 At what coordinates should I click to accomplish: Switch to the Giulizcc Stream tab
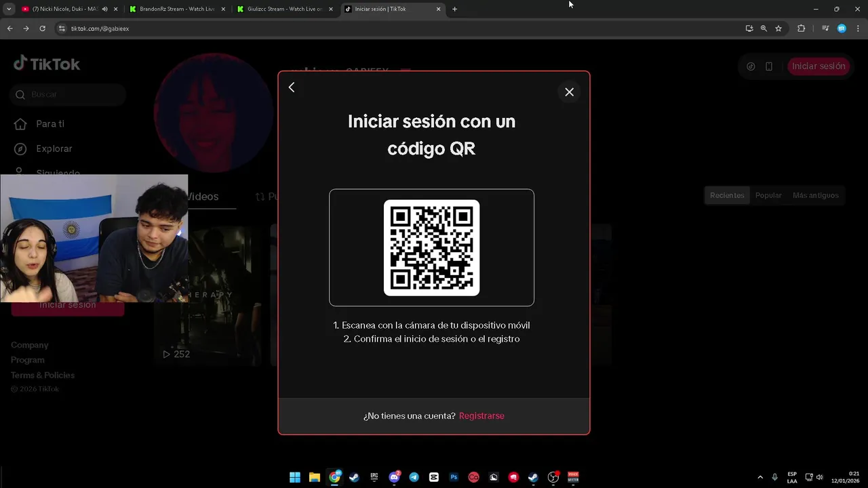285,9
